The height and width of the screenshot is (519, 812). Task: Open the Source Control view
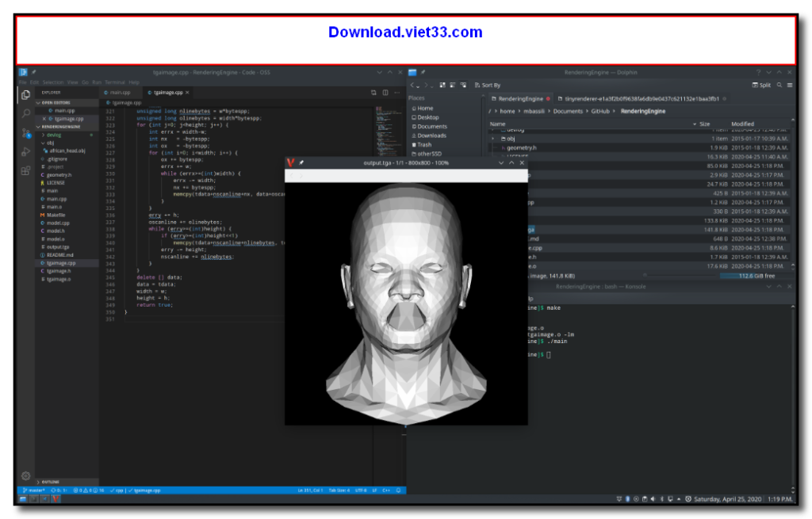[x=25, y=133]
